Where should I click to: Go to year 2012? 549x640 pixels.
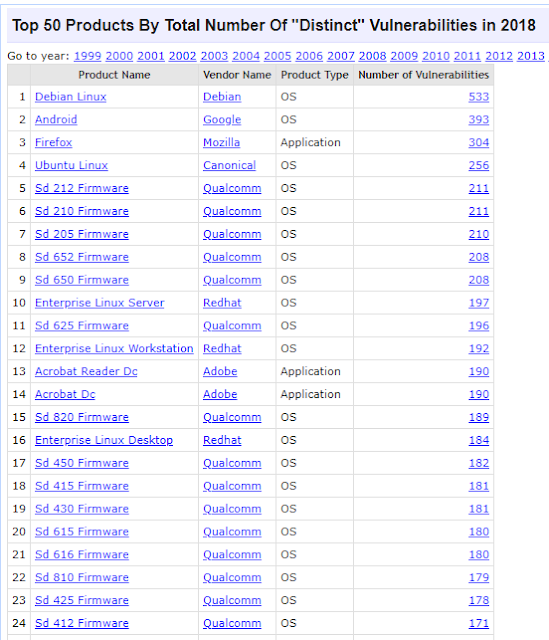tap(499, 56)
